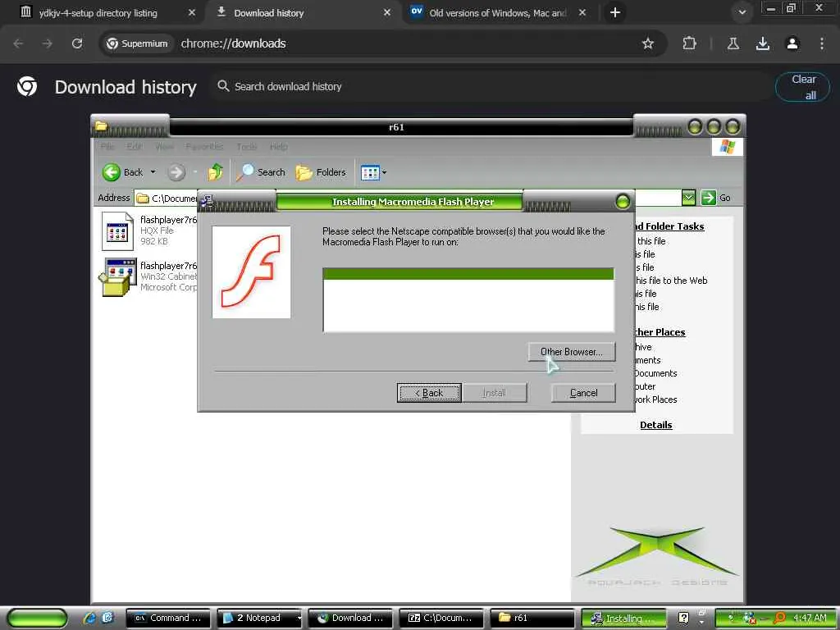Open the Chrome Labs flask icon
840x630 pixels.
[x=733, y=43]
